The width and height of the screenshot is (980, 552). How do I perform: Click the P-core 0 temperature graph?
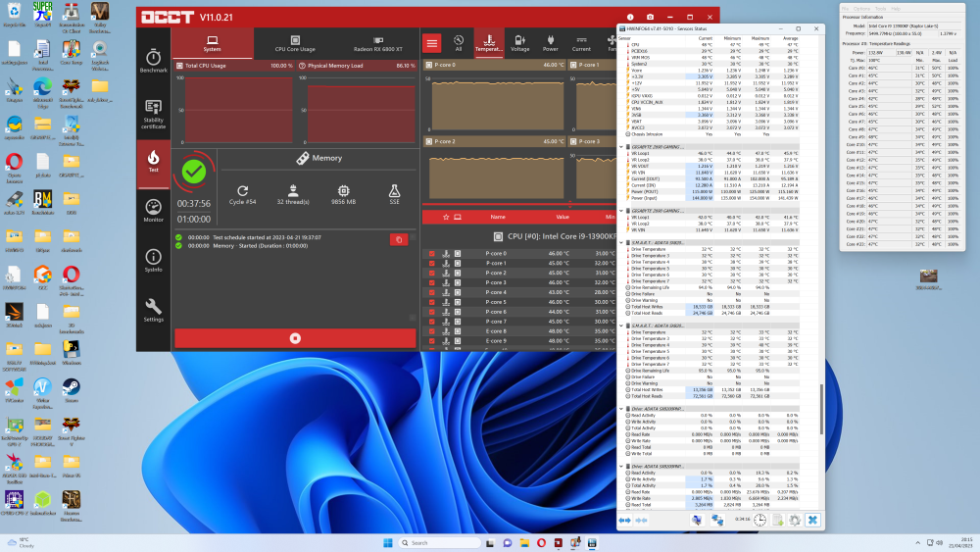pos(496,104)
